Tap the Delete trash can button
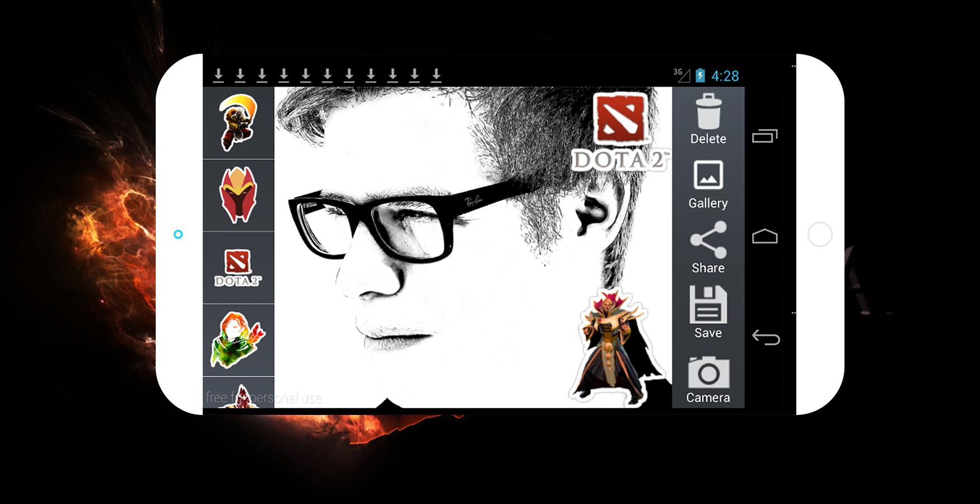Image resolution: width=980 pixels, height=504 pixels. pos(708,119)
